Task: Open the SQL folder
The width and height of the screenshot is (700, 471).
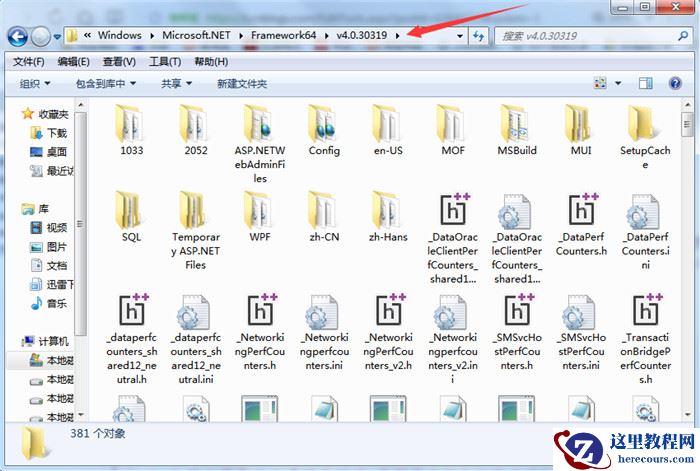Action: point(131,217)
